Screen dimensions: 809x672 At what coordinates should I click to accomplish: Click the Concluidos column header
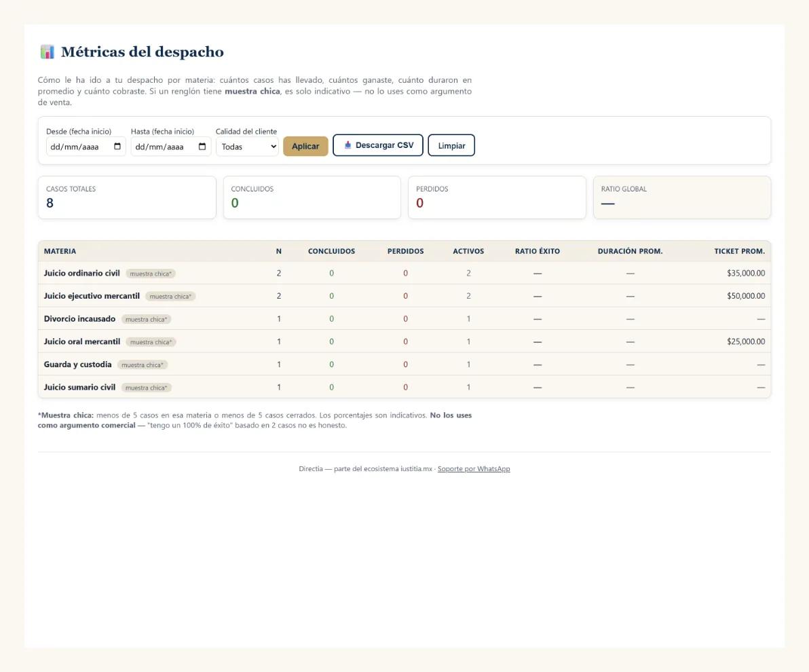(x=331, y=251)
